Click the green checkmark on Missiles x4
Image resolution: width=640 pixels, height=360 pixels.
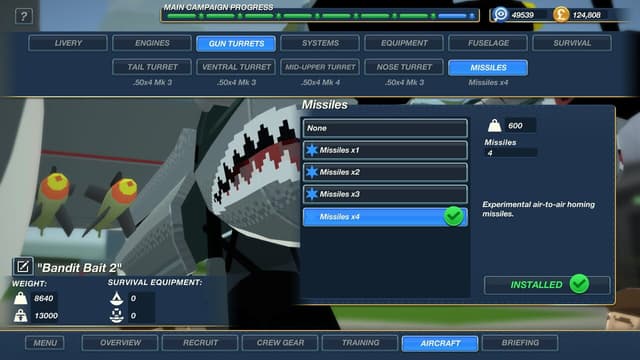point(453,216)
